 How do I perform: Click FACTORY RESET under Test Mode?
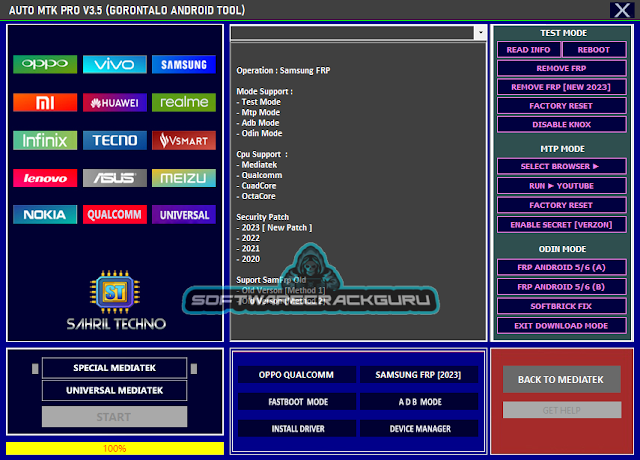pos(562,106)
